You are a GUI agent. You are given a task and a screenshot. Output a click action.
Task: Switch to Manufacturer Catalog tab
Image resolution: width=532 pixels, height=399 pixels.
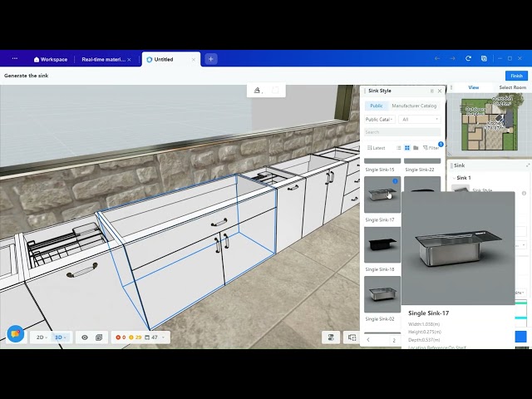click(x=414, y=106)
